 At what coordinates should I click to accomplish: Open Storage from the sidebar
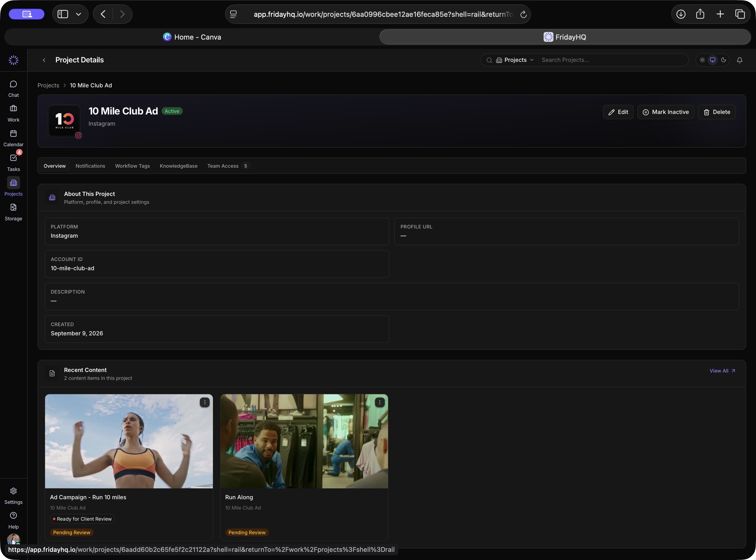tap(13, 212)
